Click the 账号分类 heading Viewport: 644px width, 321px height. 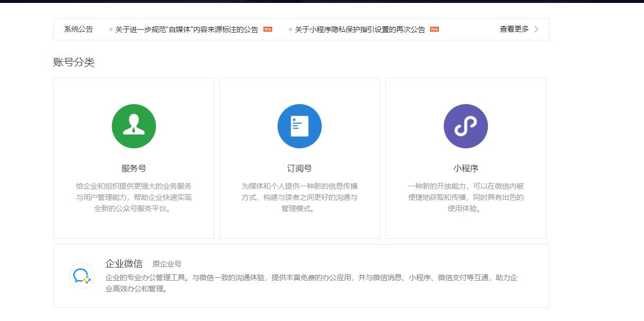pyautogui.click(x=74, y=62)
